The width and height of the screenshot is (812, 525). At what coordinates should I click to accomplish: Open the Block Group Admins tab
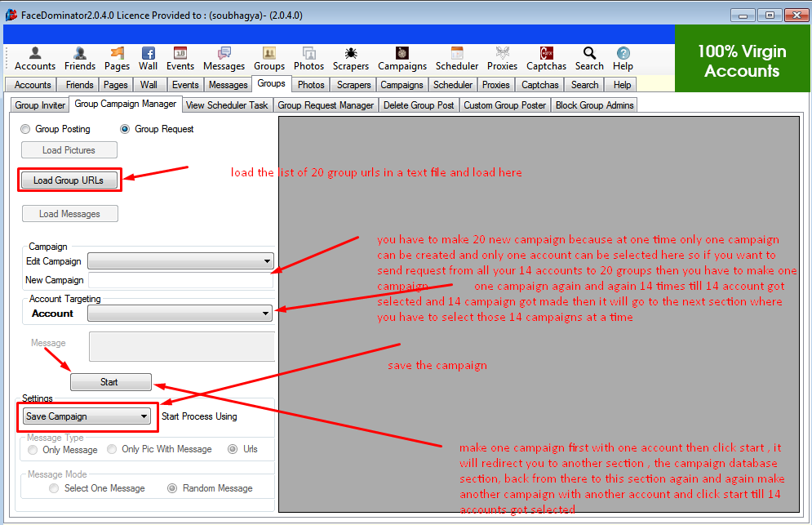pos(594,105)
